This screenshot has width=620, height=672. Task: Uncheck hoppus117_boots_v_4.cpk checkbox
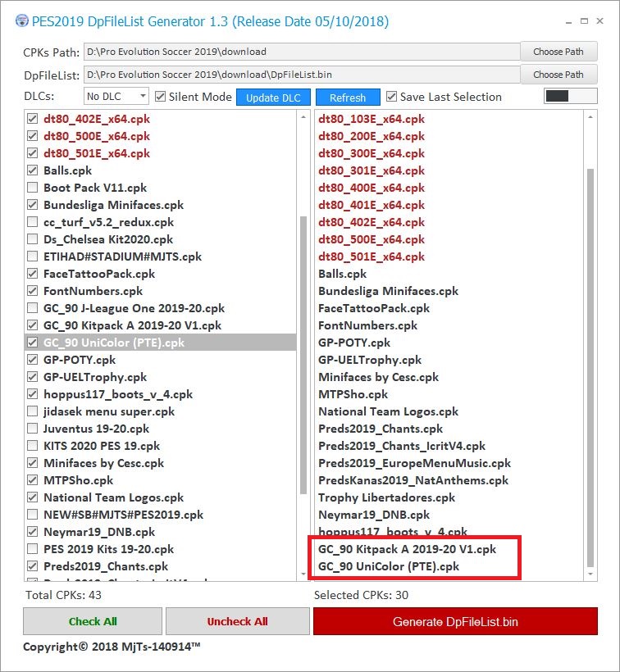pos(32,393)
